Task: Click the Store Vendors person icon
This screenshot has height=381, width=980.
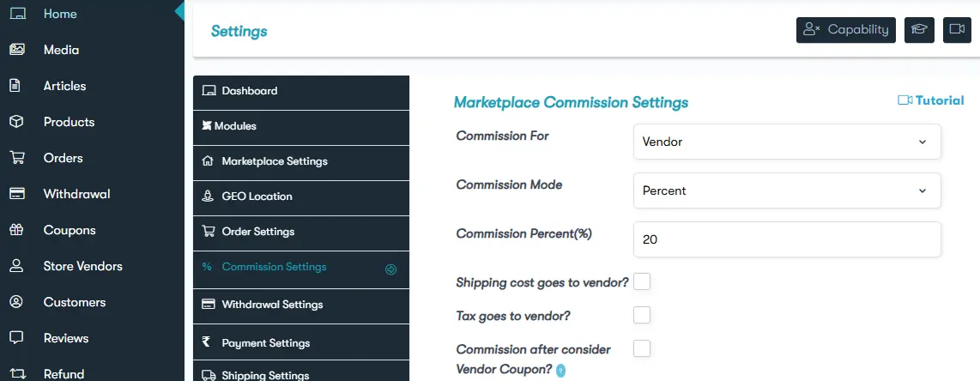Action: tap(16, 266)
